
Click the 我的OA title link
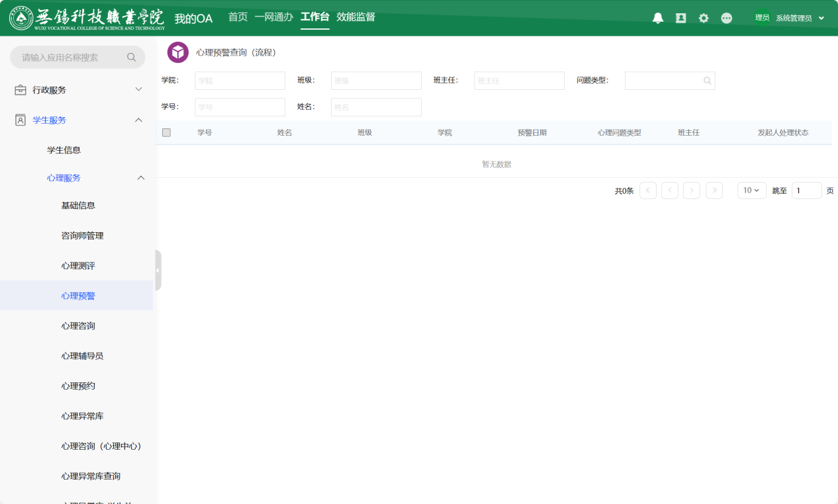193,19
